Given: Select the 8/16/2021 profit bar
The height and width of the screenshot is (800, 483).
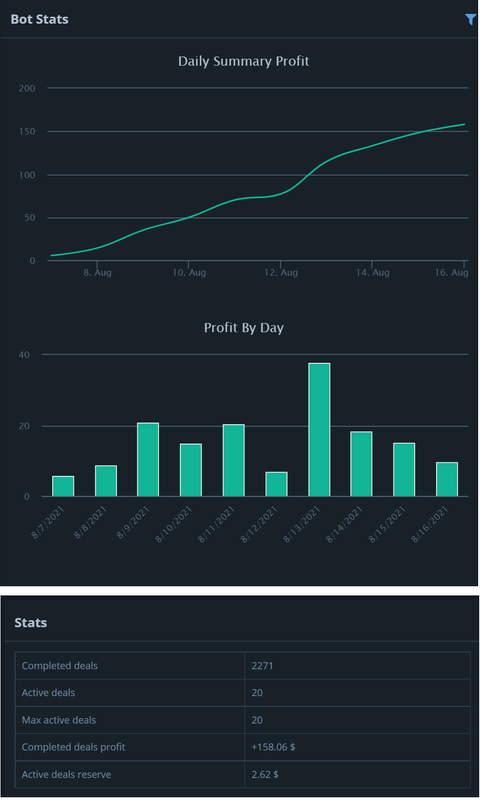Looking at the screenshot, I should tap(447, 479).
